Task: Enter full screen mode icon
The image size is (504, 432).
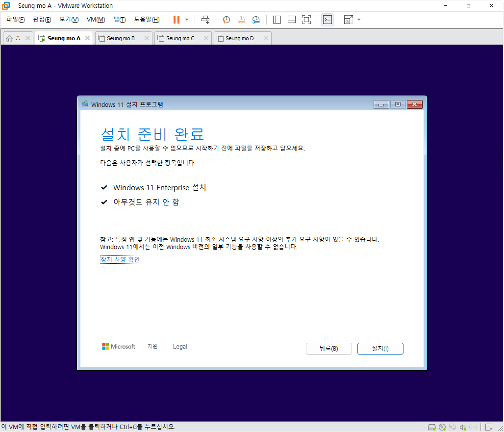Action: click(306, 20)
